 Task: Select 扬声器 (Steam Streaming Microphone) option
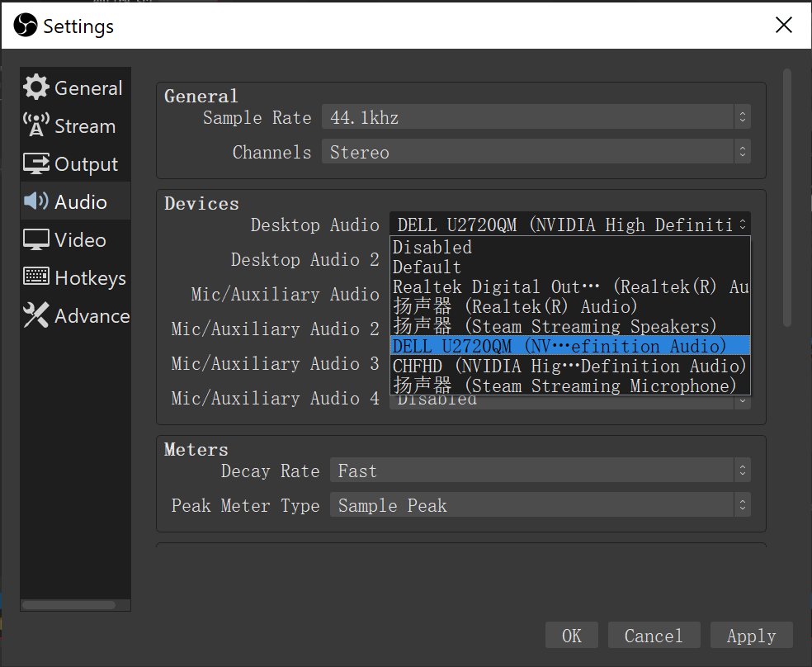click(569, 386)
